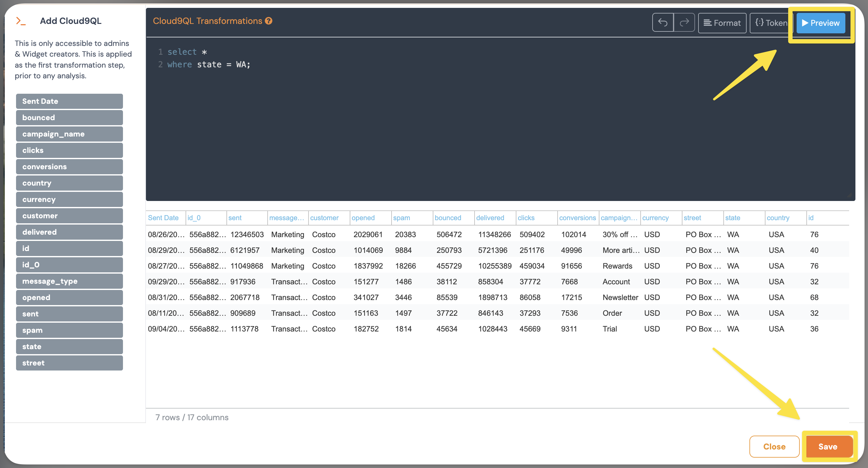Click the Format query button
The image size is (868, 468).
(722, 23)
